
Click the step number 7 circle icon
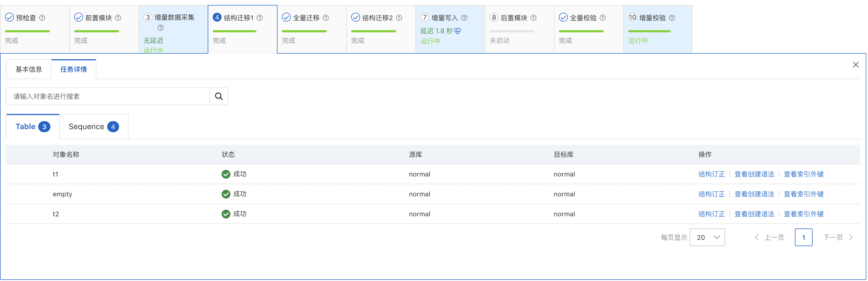(x=425, y=17)
